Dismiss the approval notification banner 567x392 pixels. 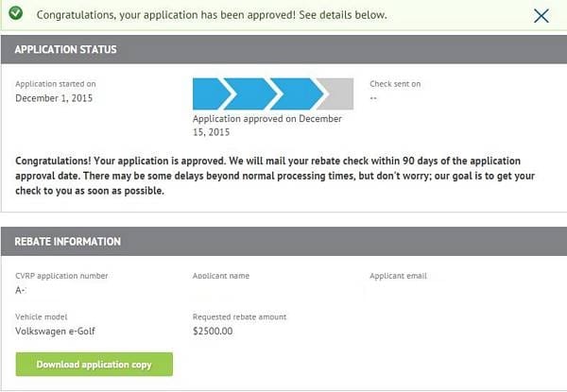tap(541, 15)
